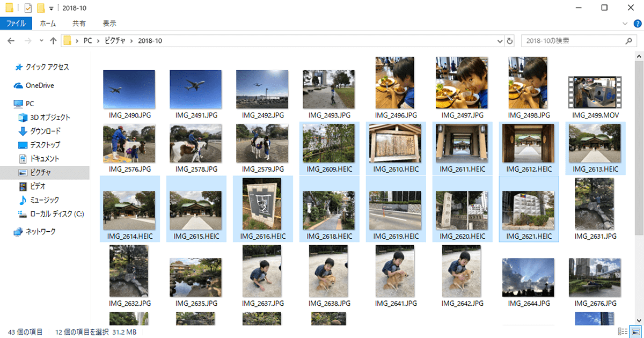
Task: Select ピクチャ in navigation pane
Action: (x=45, y=173)
